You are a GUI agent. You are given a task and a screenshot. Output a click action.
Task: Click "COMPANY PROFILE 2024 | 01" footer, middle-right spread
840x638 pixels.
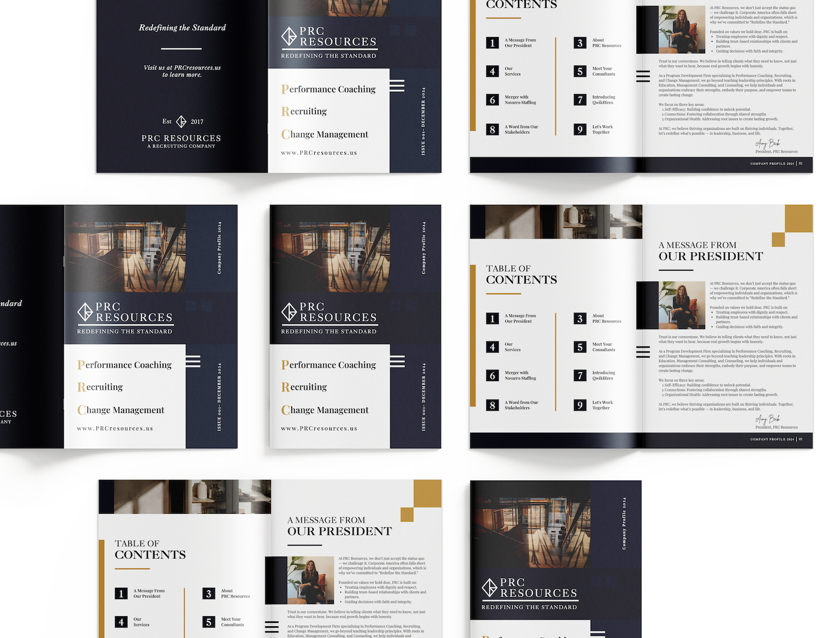776,439
